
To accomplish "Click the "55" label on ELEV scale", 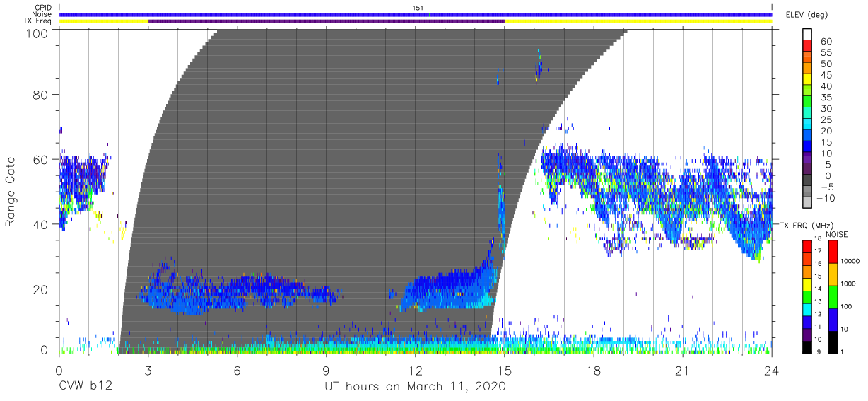I will 826,53.
